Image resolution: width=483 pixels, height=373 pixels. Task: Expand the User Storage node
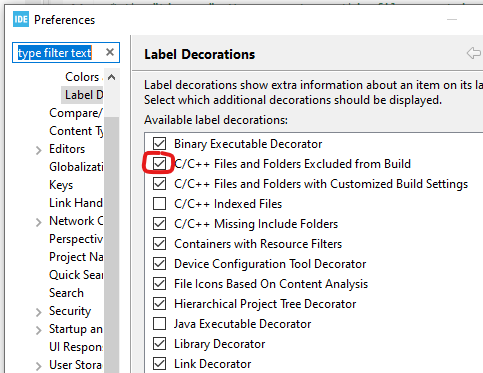(x=39, y=366)
